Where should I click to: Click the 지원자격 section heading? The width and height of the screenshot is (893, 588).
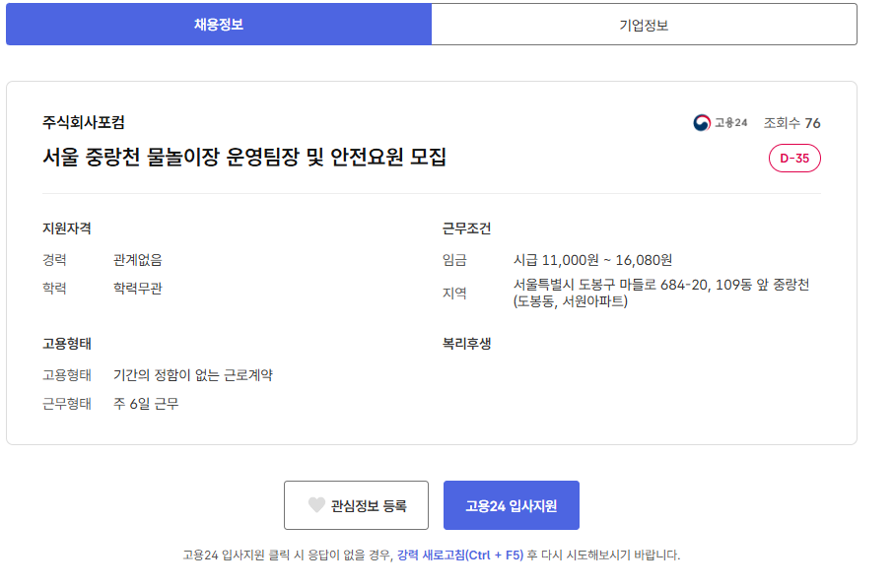[66, 229]
